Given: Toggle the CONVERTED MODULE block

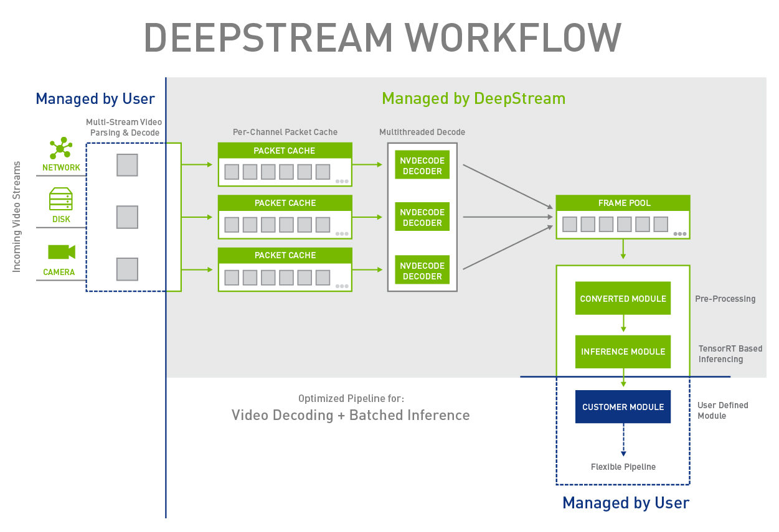Looking at the screenshot, I should point(623,298).
